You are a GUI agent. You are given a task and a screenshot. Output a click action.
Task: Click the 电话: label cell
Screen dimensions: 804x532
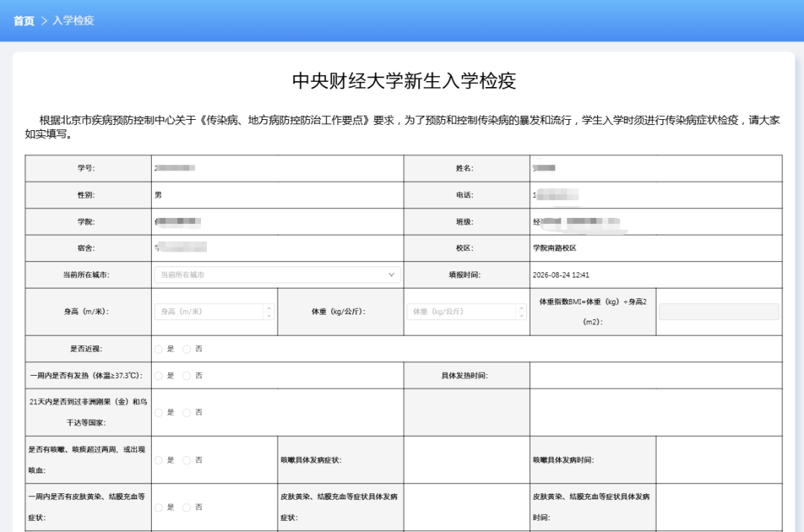[x=467, y=195]
